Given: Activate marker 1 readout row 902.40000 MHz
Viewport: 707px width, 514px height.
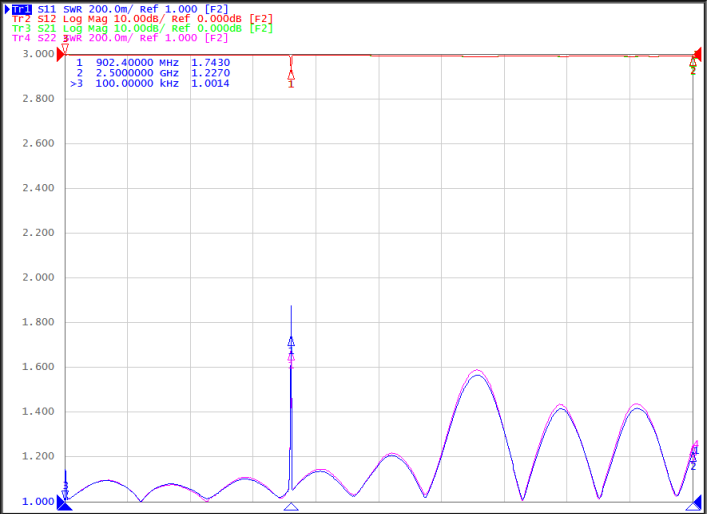Looking at the screenshot, I should (x=153, y=63).
